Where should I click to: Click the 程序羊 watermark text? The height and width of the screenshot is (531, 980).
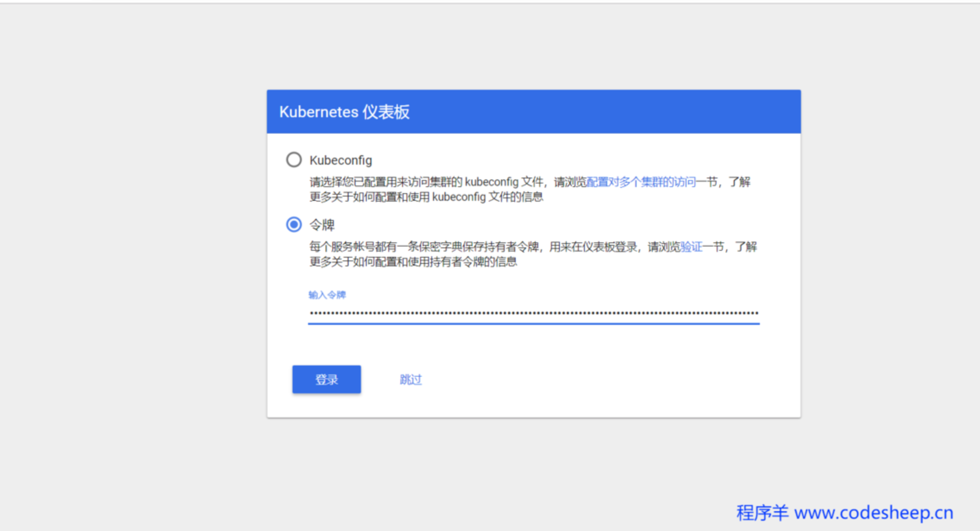click(x=762, y=513)
